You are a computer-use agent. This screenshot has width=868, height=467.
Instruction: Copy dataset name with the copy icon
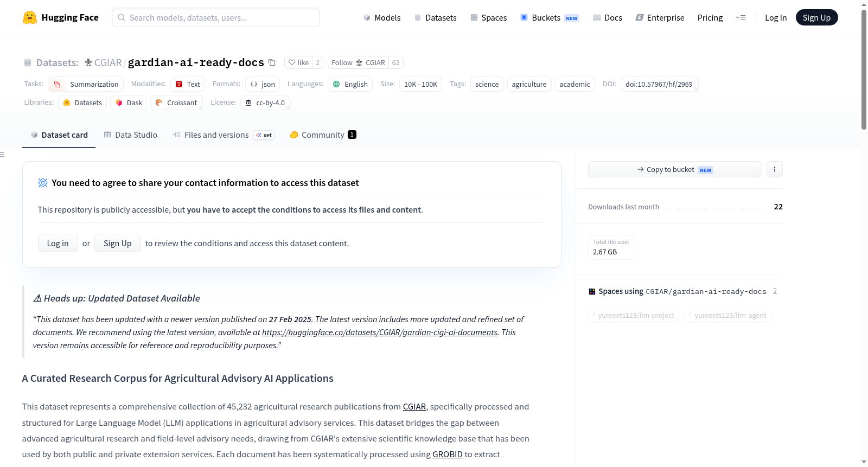[272, 62]
